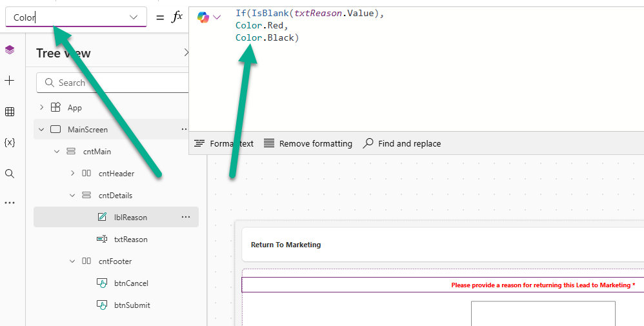Click Remove formatting button
This screenshot has width=644, height=326.
tap(308, 143)
